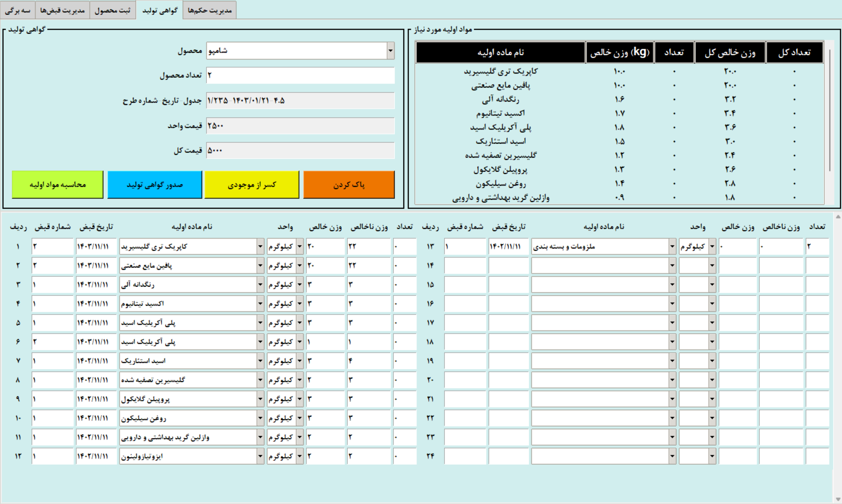
Task: Click the پاک کردن orange button
Action: [x=349, y=185]
